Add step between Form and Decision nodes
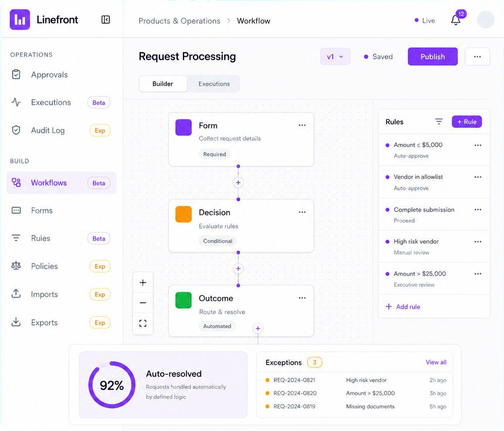This screenshot has width=504, height=431. pos(238,182)
